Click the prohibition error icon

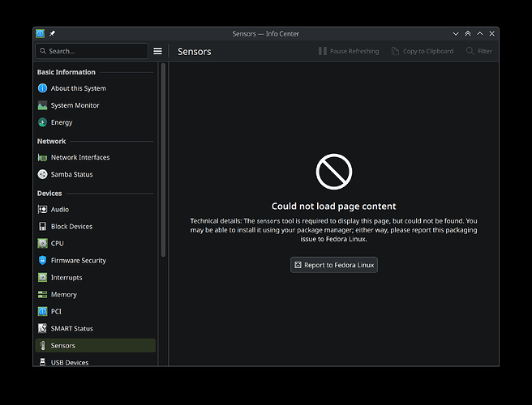pyautogui.click(x=334, y=172)
